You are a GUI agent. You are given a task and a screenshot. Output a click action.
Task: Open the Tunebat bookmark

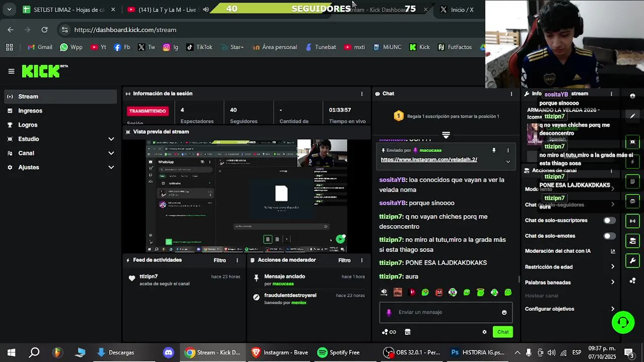pyautogui.click(x=320, y=47)
